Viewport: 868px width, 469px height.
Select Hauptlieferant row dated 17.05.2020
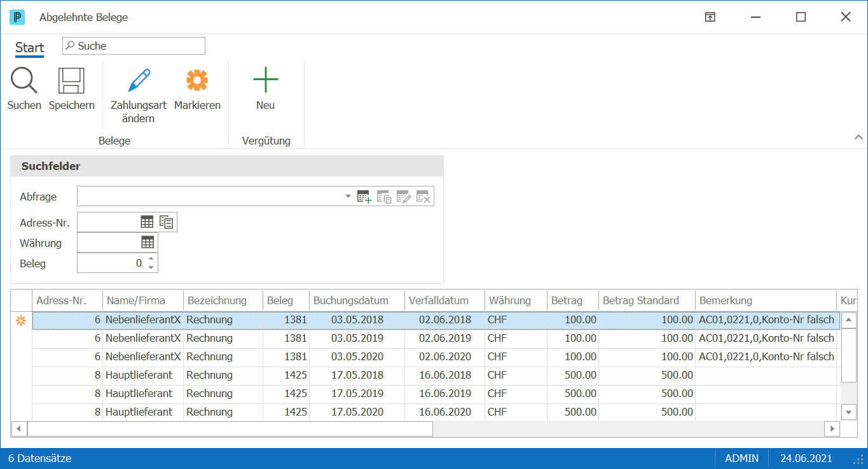click(436, 412)
